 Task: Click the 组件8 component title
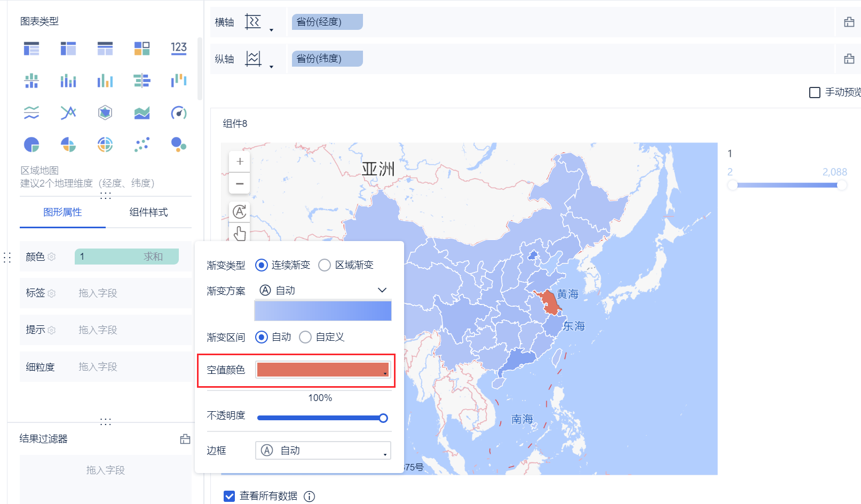[235, 124]
